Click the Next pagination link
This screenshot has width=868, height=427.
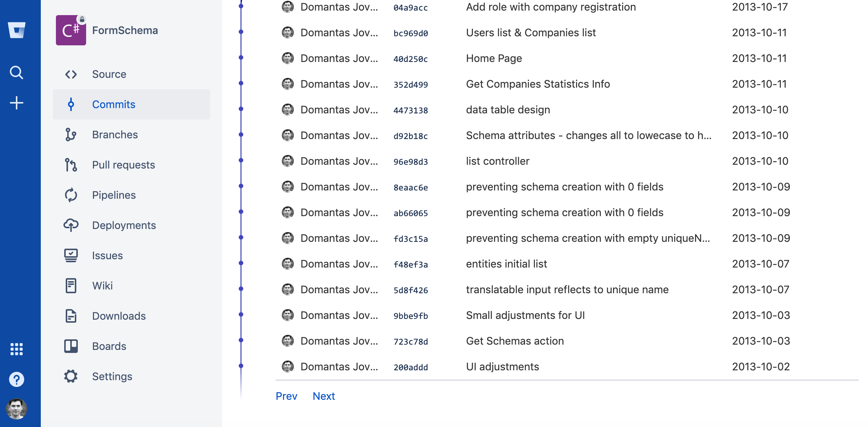[324, 396]
